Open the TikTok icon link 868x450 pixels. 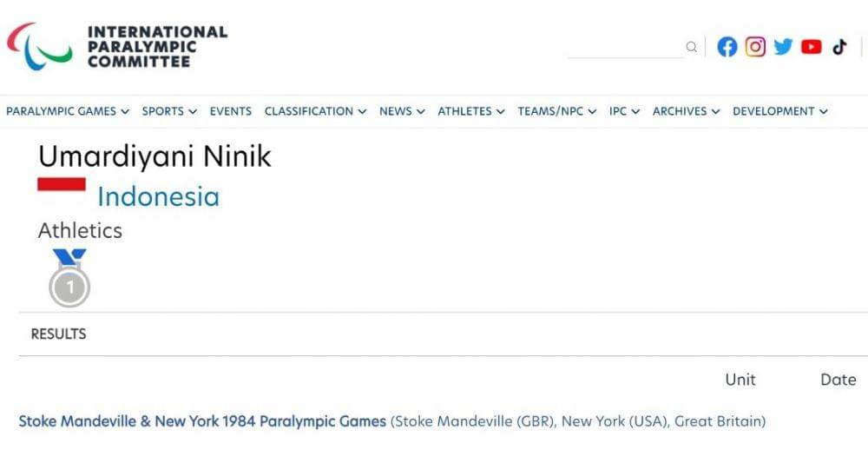(839, 47)
